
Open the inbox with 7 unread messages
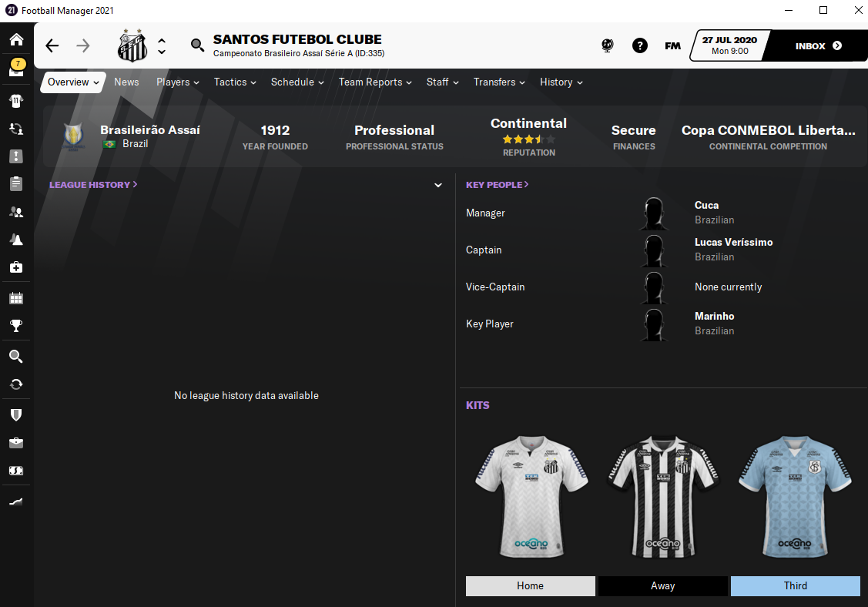coord(16,68)
